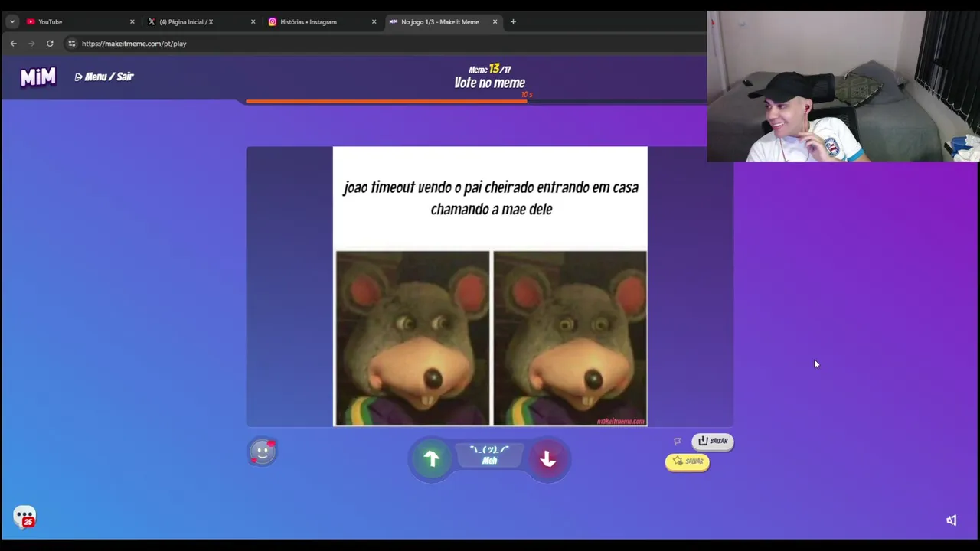Viewport: 980px width, 551px height.
Task: Close the YouTube tab
Action: click(x=132, y=21)
